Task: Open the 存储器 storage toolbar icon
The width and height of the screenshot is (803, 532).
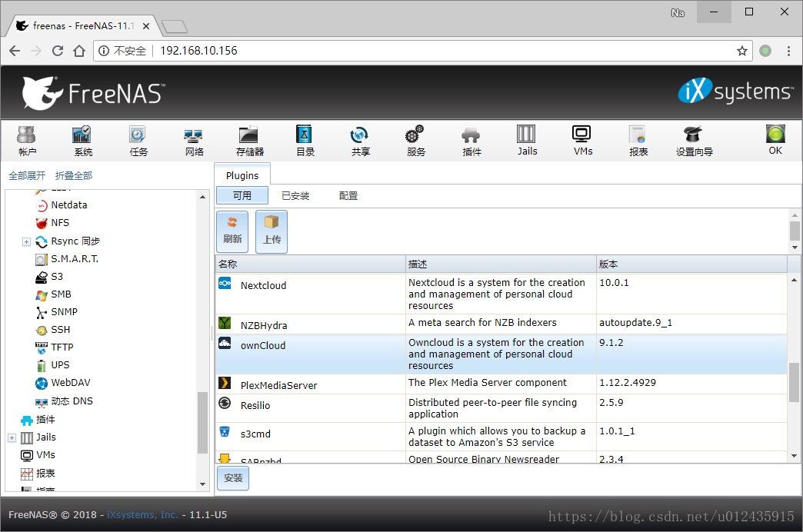Action: (249, 140)
